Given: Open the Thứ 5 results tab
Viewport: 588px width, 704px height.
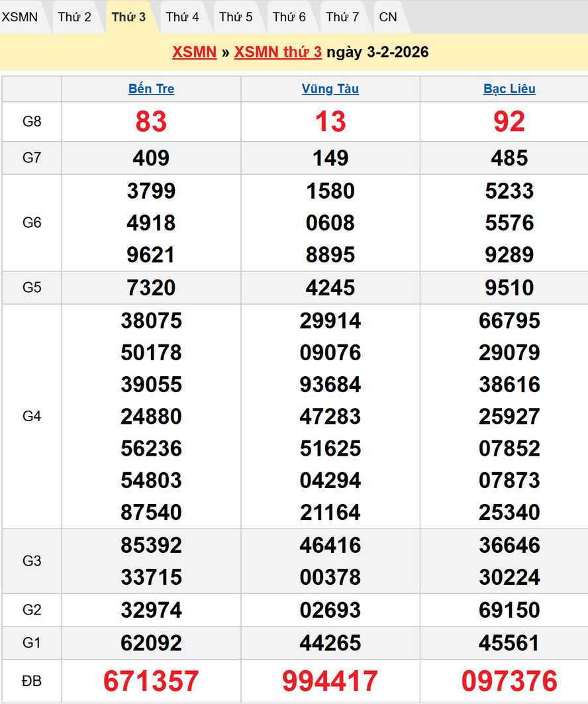Looking at the screenshot, I should pos(236,17).
